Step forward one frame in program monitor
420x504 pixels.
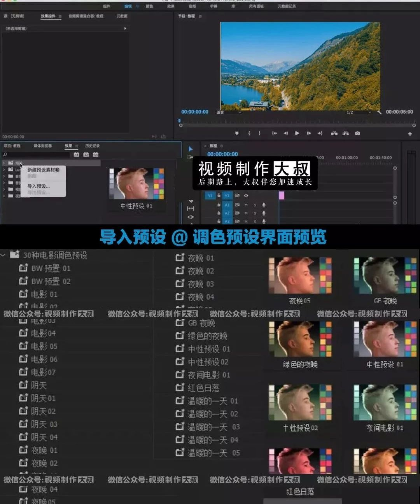tap(309, 133)
